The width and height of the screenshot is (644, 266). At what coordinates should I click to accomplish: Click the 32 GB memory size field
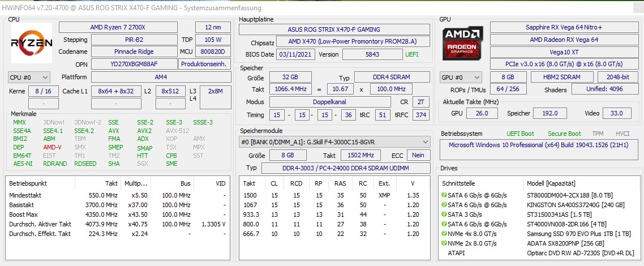290,77
